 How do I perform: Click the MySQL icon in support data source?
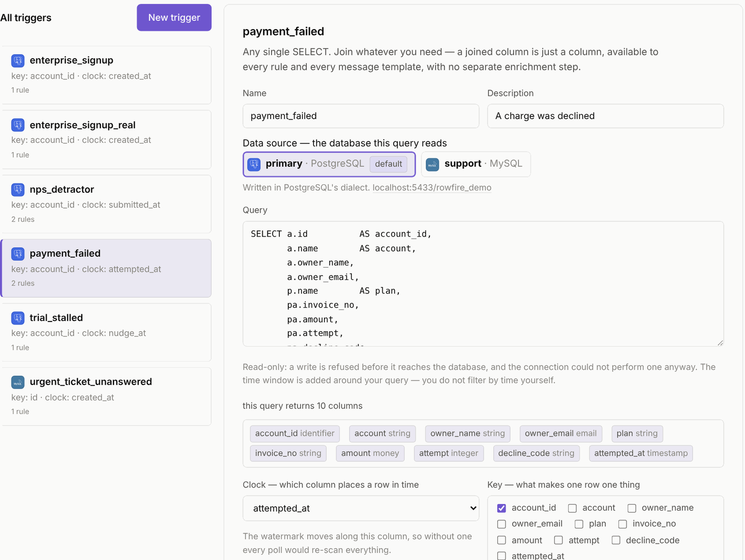pos(433,164)
